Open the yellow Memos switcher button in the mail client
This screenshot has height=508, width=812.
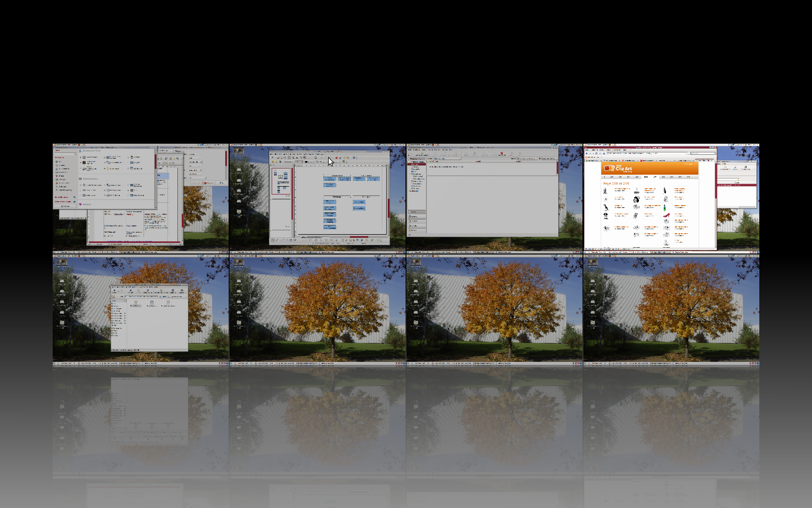pos(417,231)
